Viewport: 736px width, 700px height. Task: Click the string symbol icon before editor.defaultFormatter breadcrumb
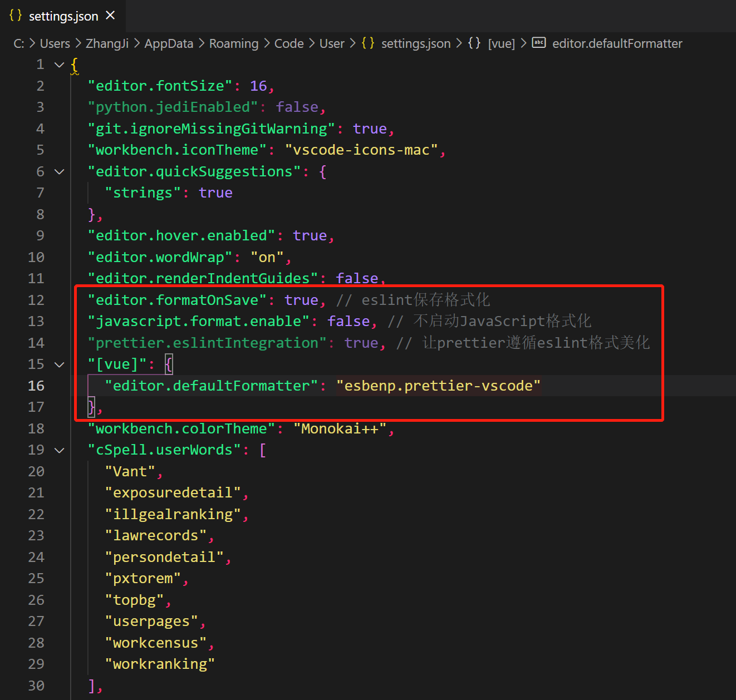point(539,43)
